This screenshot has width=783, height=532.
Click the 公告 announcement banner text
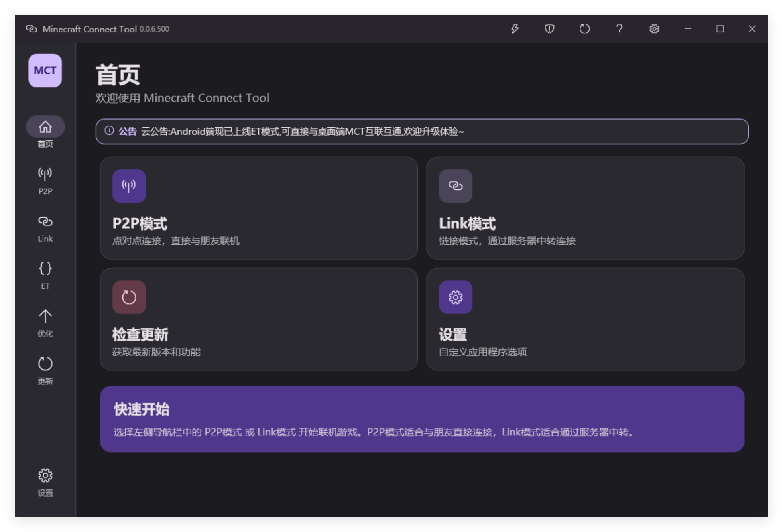point(302,131)
